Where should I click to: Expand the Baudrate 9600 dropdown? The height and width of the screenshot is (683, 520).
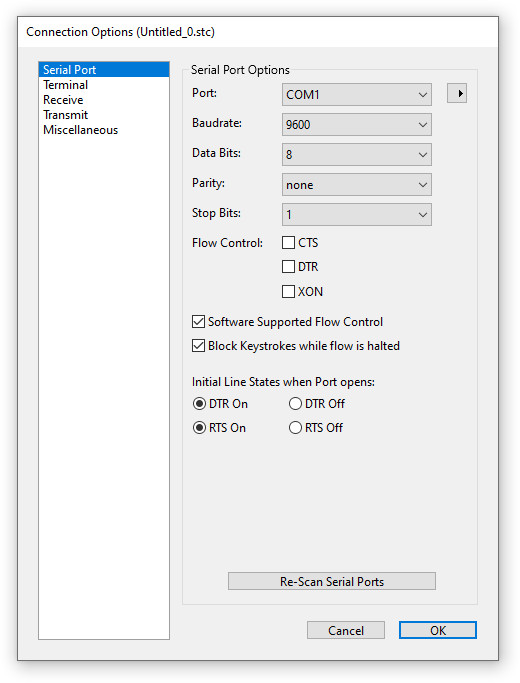(x=357, y=125)
